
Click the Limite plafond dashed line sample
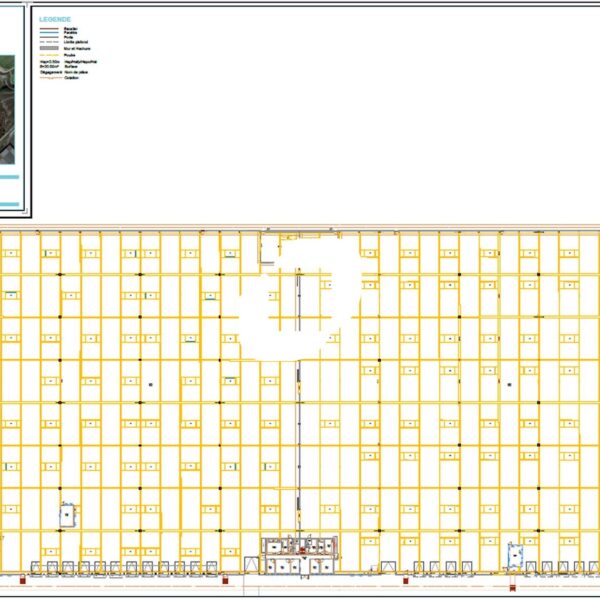pos(49,42)
